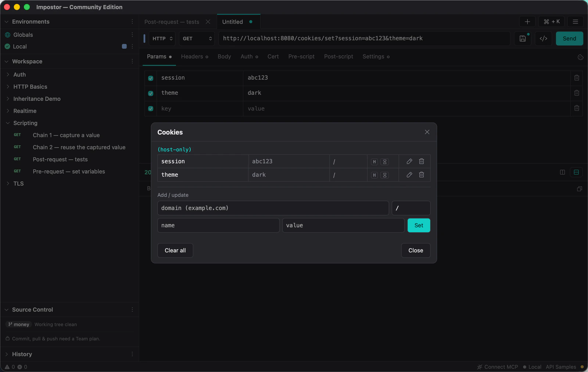
Task: Click the Local environment blue color swatch
Action: [x=124, y=47]
